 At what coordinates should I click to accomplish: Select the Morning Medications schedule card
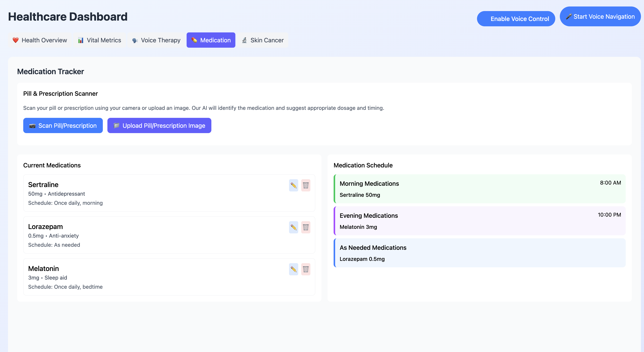click(479, 189)
